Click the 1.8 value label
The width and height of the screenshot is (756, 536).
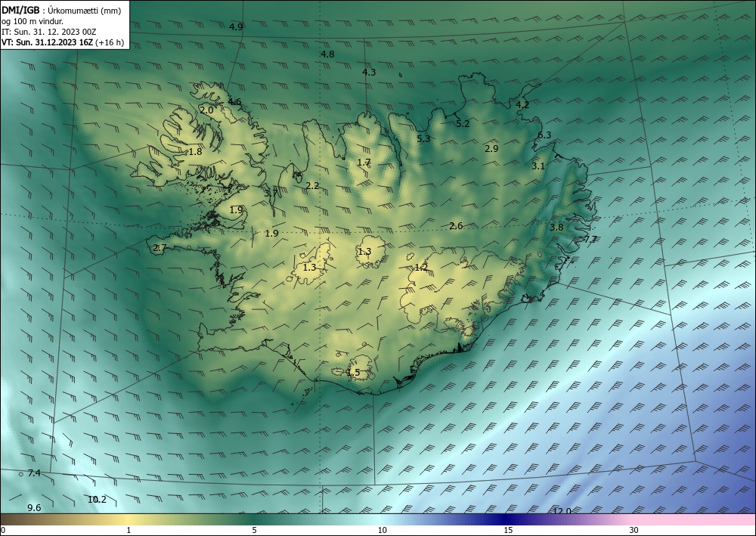point(195,152)
